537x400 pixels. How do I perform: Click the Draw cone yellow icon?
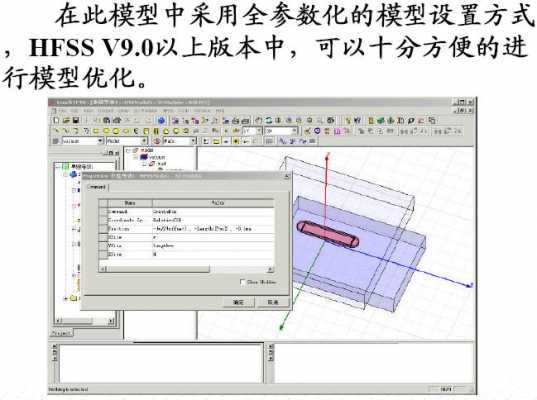[x=166, y=131]
